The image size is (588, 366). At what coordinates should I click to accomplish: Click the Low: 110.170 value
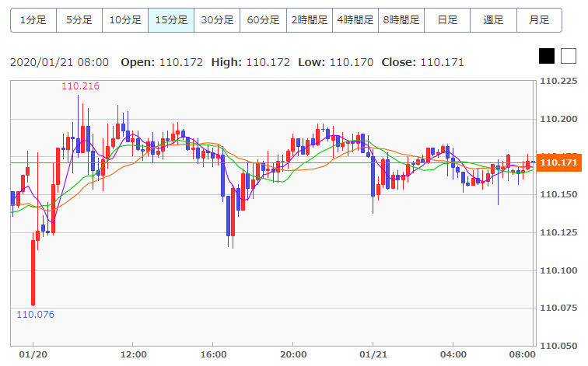coord(336,62)
